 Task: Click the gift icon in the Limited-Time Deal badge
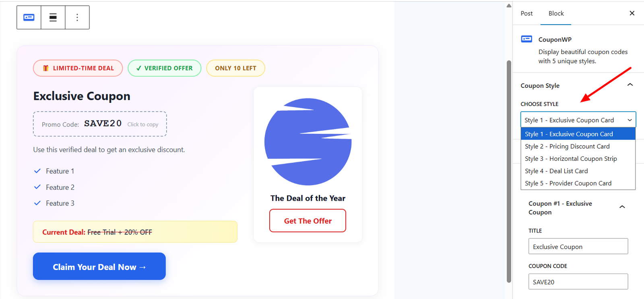coord(45,68)
